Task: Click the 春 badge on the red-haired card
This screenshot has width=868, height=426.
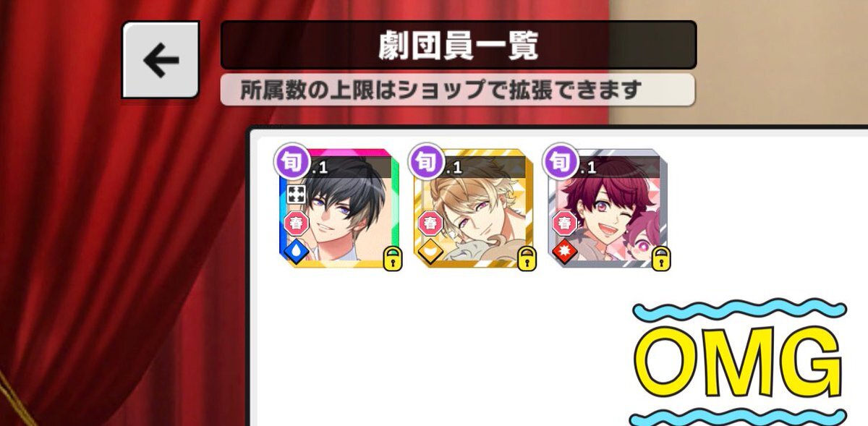Action: point(564,223)
